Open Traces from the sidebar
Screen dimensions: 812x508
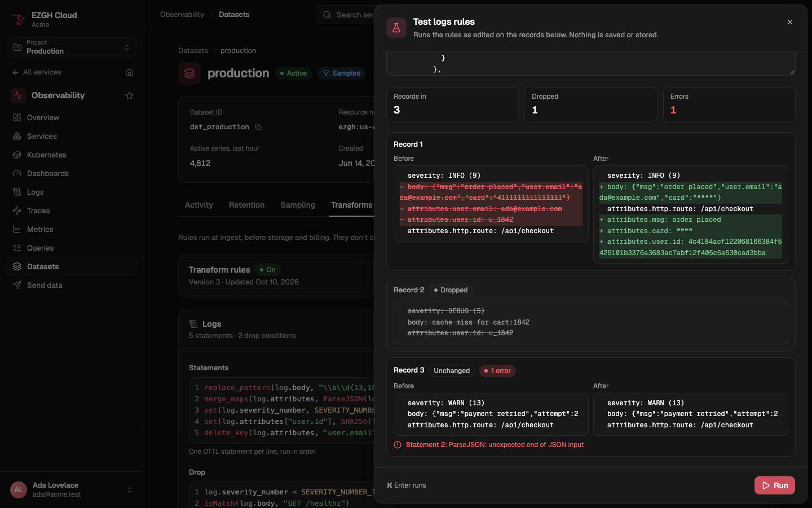72,211
